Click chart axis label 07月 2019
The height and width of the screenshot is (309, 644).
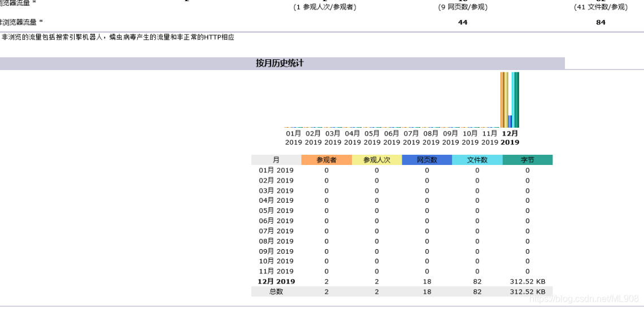point(411,138)
